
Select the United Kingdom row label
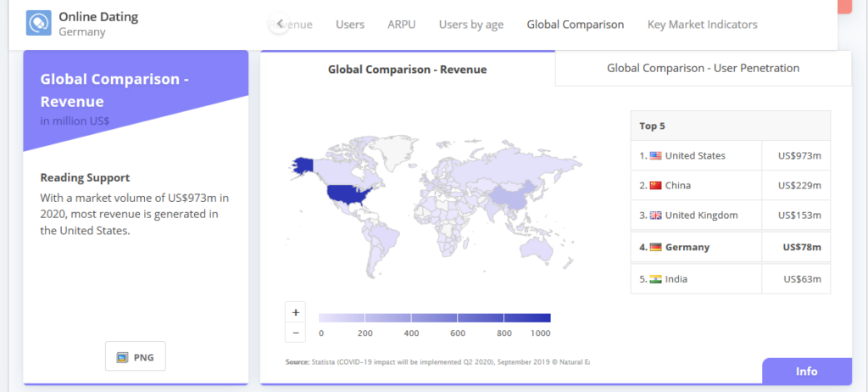pos(701,216)
